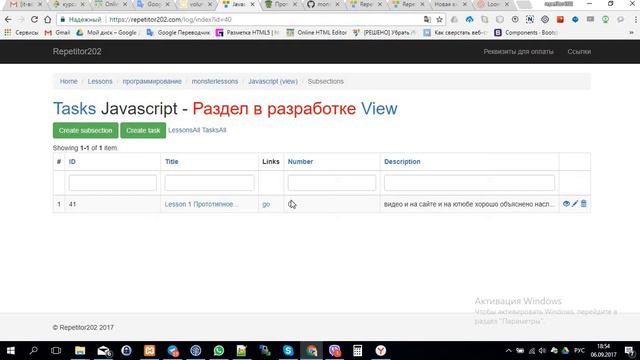Focus the Description filter input
This screenshot has width=640, height=360.
469,183
